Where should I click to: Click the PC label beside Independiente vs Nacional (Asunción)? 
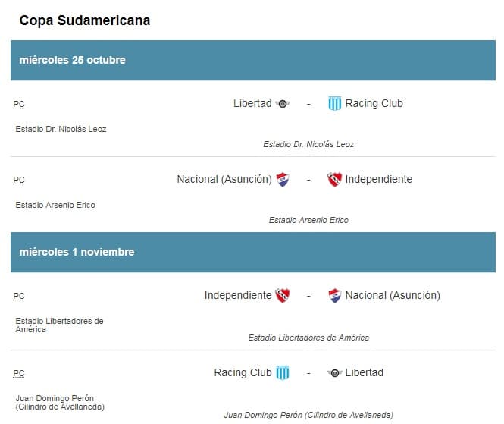[19, 297]
